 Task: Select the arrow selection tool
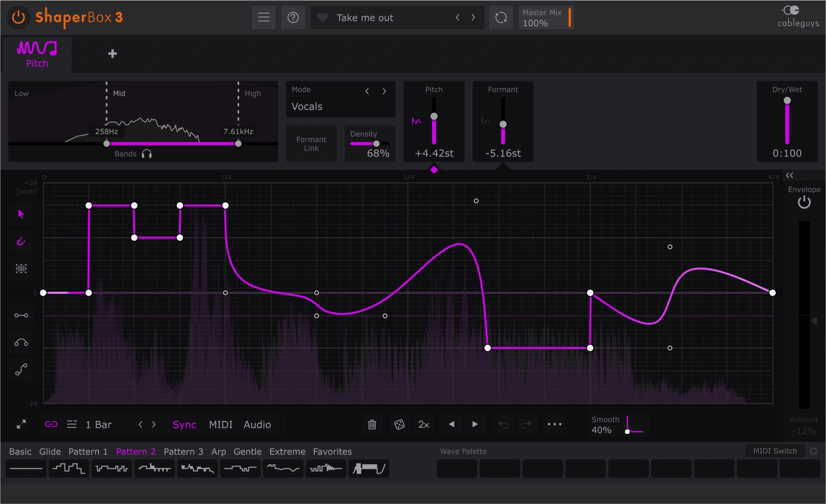pos(21,214)
